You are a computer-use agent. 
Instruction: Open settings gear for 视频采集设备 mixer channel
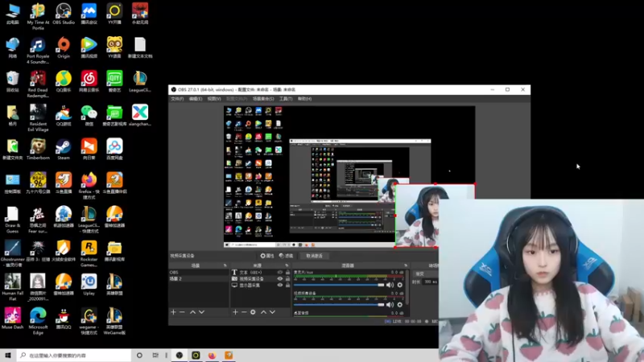[x=399, y=305]
